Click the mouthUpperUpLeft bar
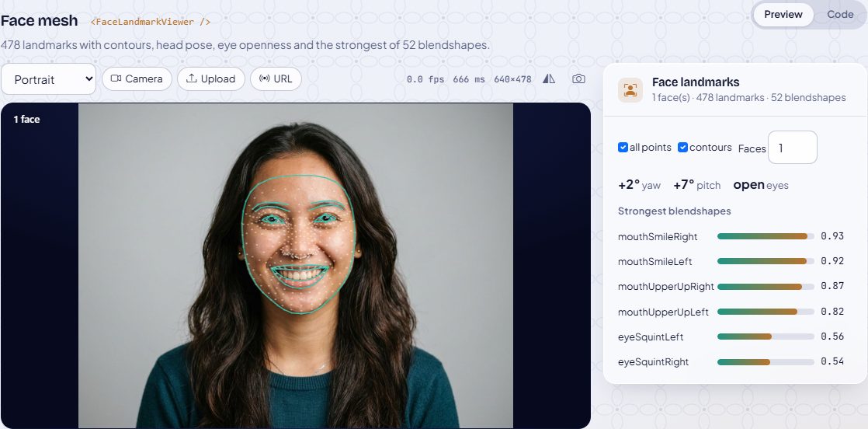The image size is (868, 429). click(766, 312)
